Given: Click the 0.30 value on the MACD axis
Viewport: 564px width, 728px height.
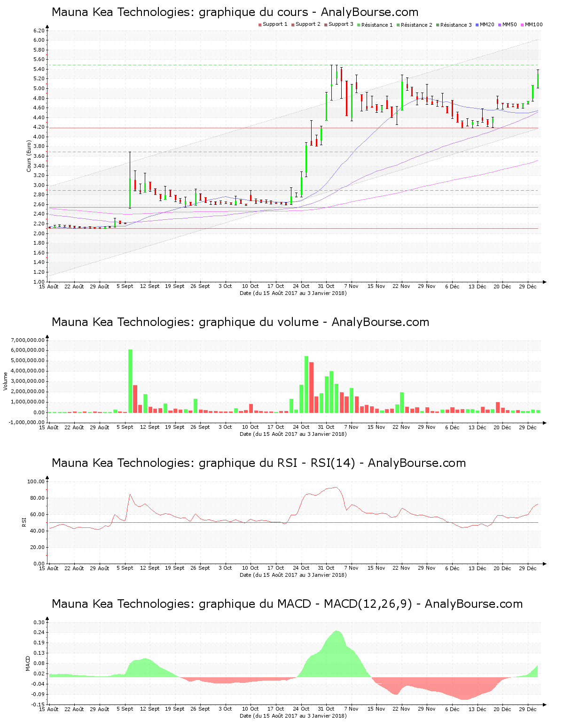Looking at the screenshot, I should [39, 622].
